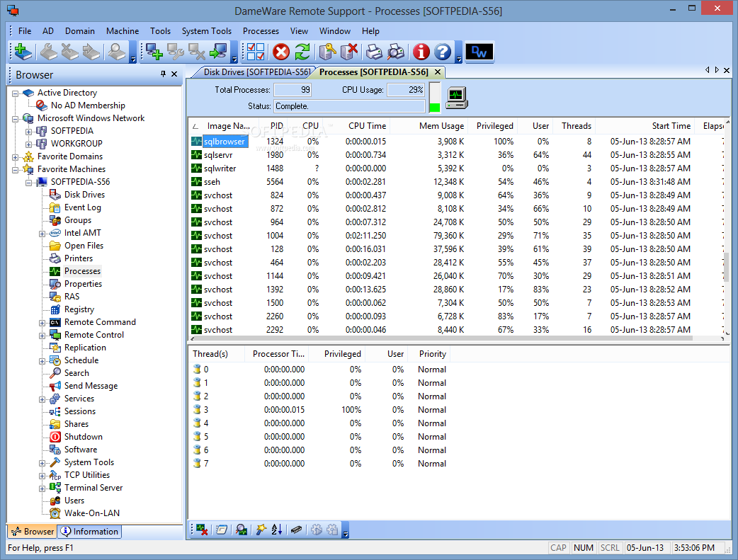The image size is (738, 560).
Task: Expand the Terminal Server node
Action: pyautogui.click(x=42, y=488)
